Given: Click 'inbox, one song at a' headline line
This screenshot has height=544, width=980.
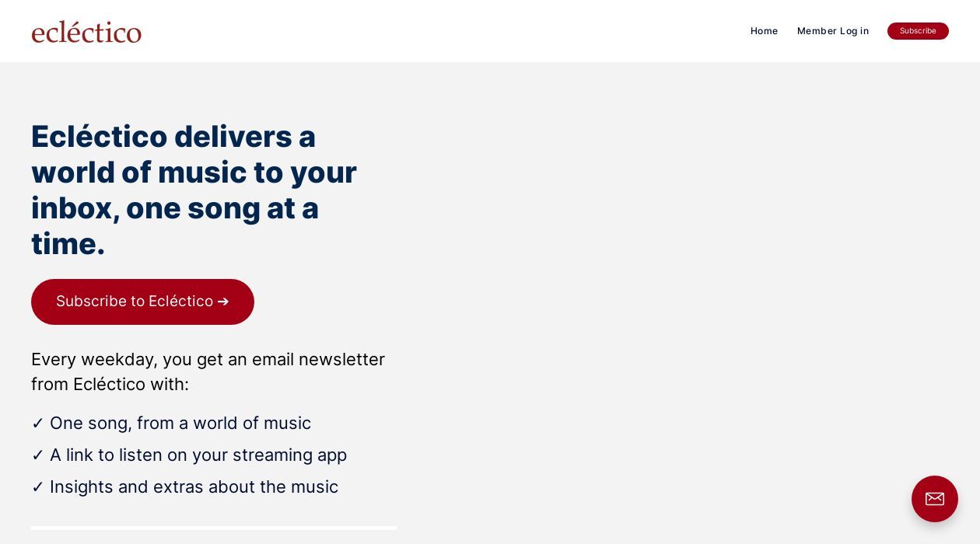Looking at the screenshot, I should (x=175, y=208).
